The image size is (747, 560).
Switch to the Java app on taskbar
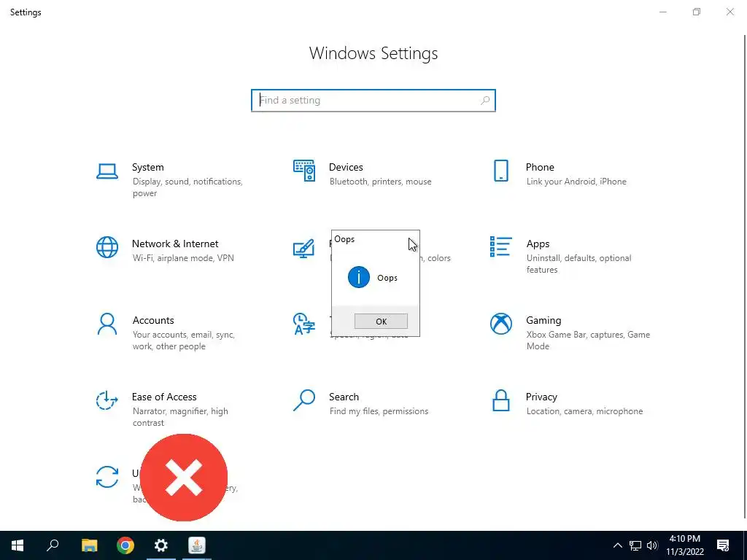[197, 545]
